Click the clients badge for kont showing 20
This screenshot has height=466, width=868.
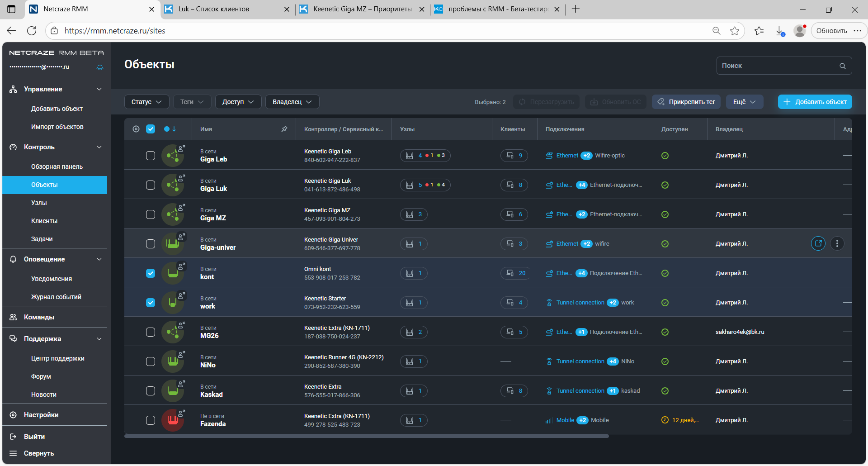(x=514, y=273)
